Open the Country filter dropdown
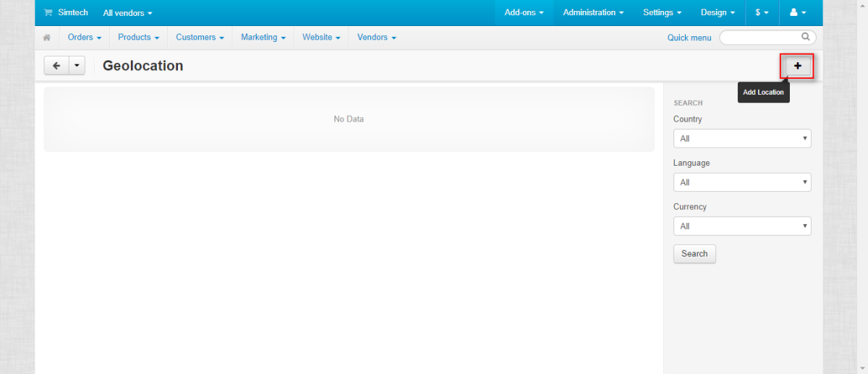The width and height of the screenshot is (868, 374). click(742, 138)
